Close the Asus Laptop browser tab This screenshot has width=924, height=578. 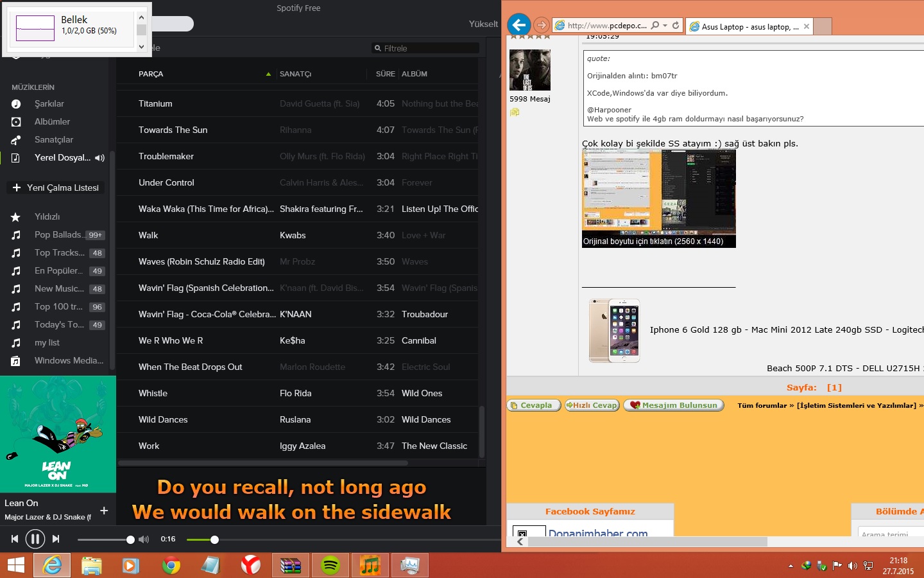click(x=807, y=26)
